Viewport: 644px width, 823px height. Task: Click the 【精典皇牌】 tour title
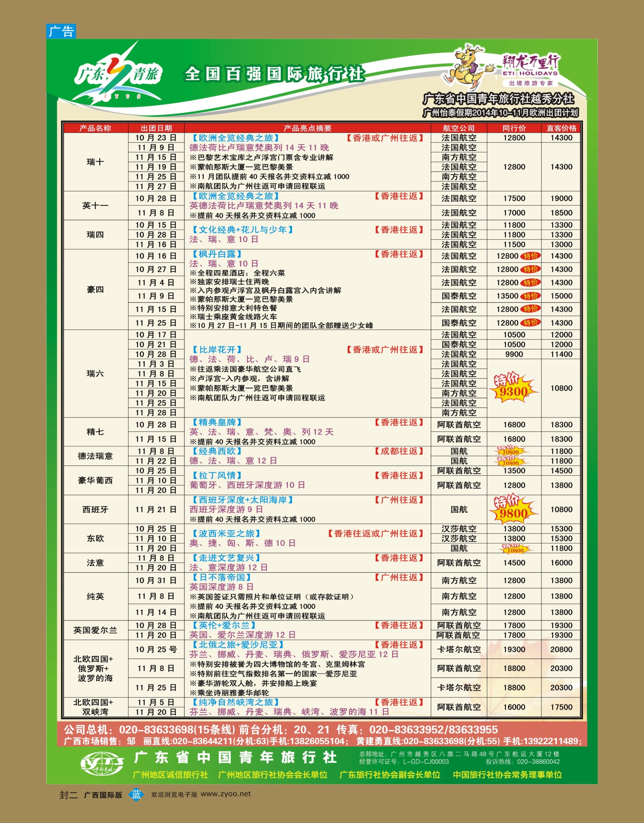(x=217, y=422)
